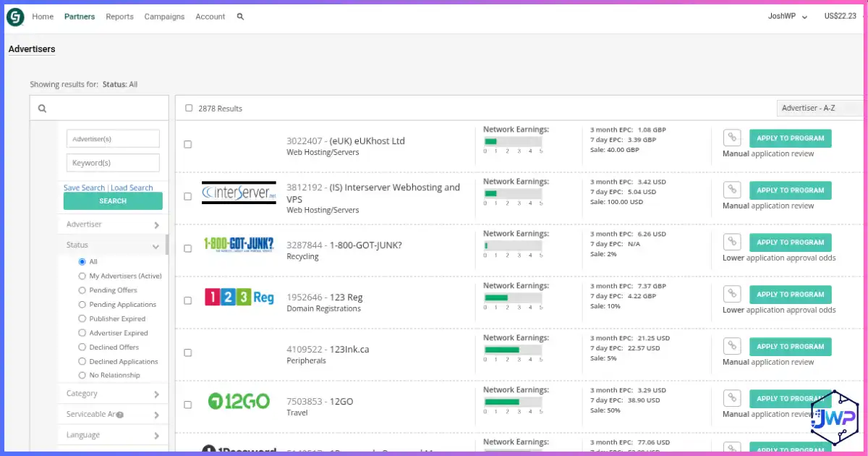This screenshot has height=456, width=868.
Task: Get link icon for Interserver Webhosting
Action: coord(732,190)
